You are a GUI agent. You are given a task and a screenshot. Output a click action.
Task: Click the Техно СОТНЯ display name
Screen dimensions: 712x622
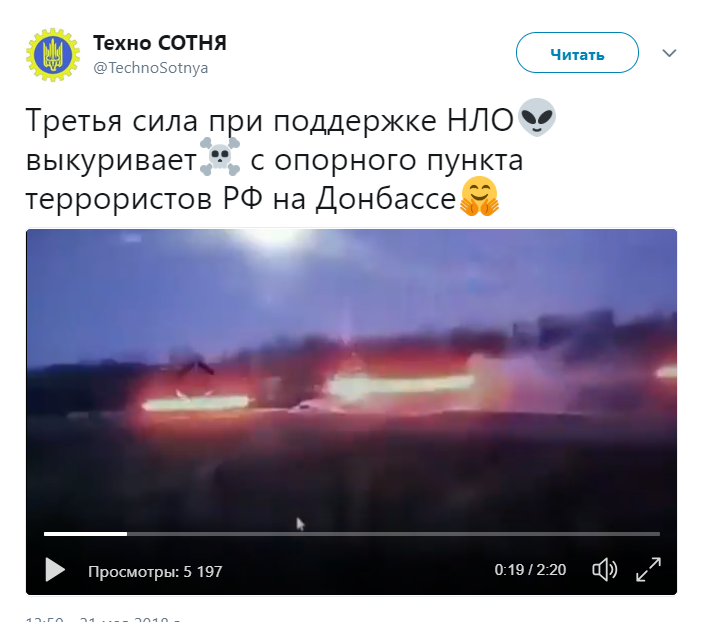[x=159, y=43]
